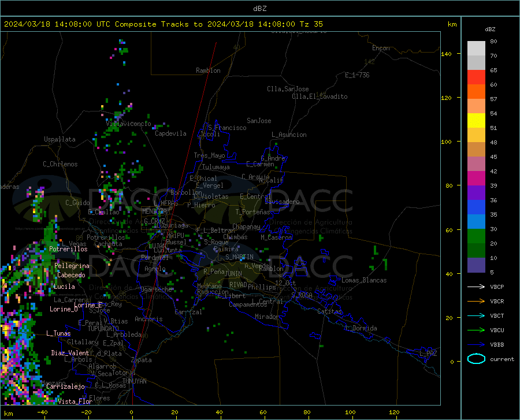This screenshot has width=520, height=420.
Task: Select the bright orange swatch above 57
Action: [476, 92]
